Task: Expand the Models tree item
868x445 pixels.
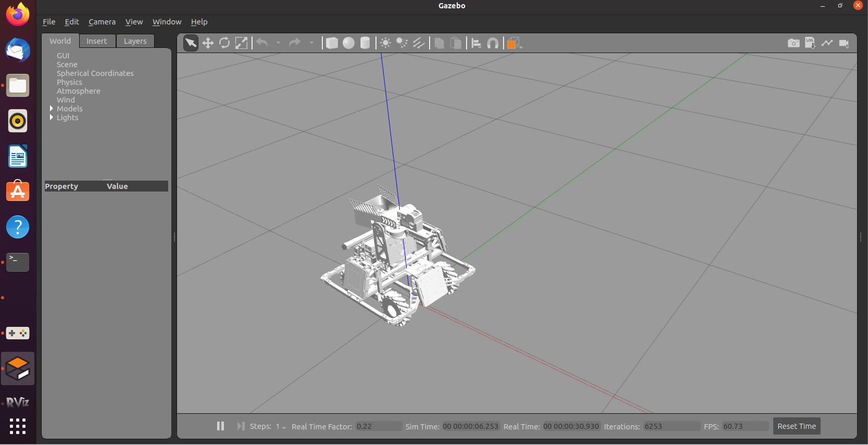Action: point(52,109)
